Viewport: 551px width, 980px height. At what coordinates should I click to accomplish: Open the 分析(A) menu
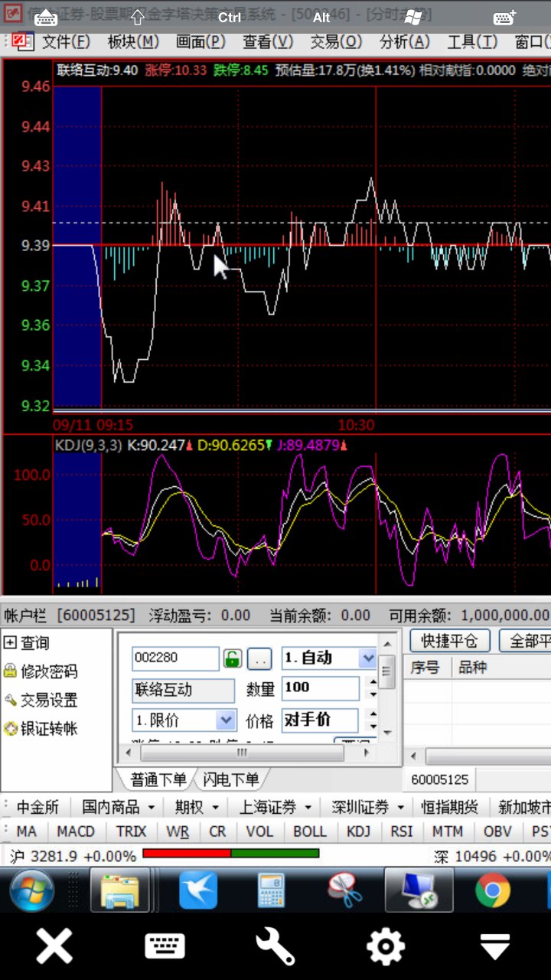pos(404,41)
